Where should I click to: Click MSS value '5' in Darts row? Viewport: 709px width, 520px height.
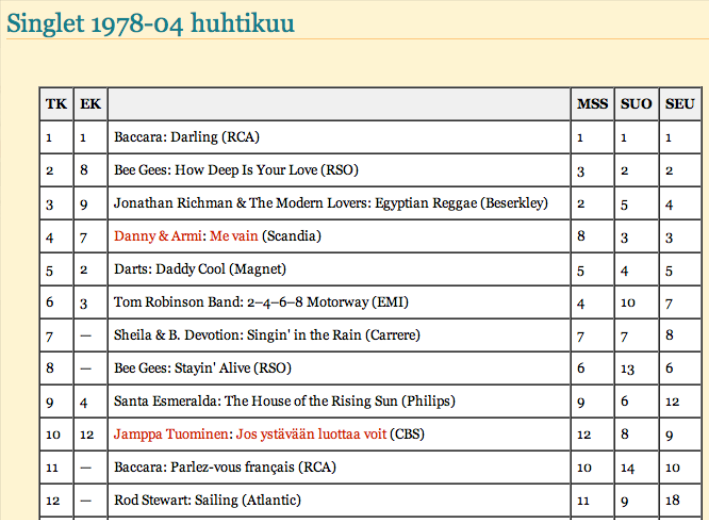581,270
